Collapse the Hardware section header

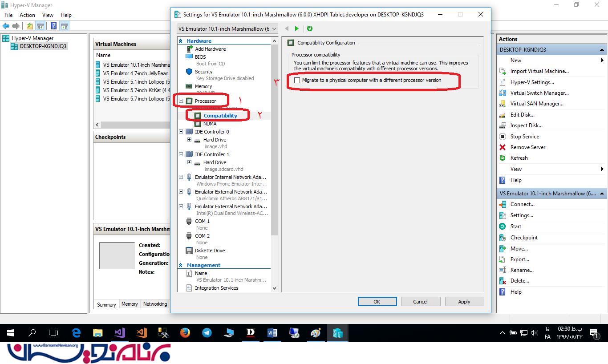(181, 41)
